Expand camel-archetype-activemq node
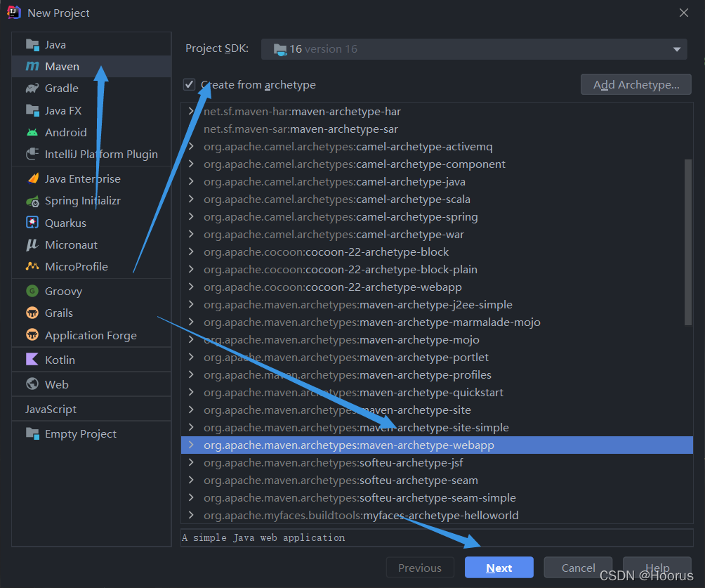Screen dimensions: 705x588 pos(191,146)
